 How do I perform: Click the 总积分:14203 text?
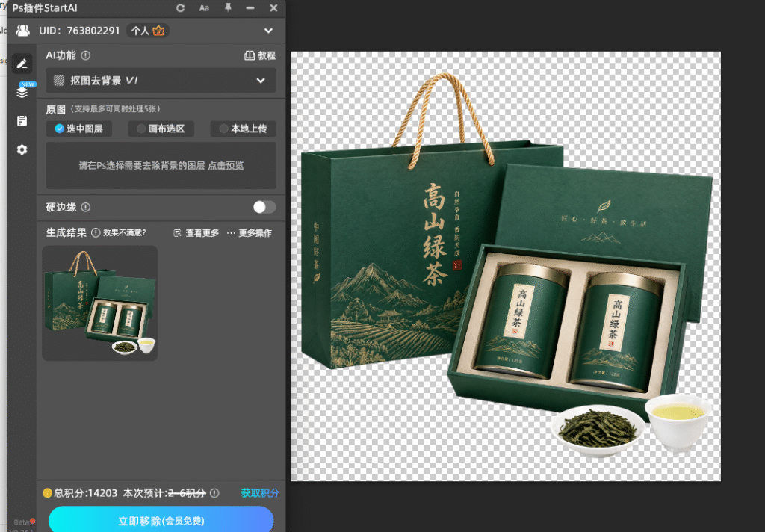85,493
